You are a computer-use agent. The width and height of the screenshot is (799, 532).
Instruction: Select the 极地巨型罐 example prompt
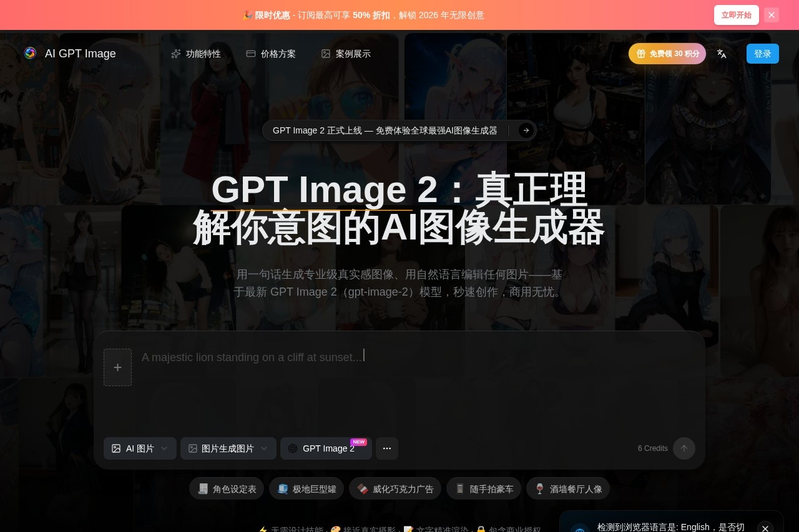click(306, 489)
